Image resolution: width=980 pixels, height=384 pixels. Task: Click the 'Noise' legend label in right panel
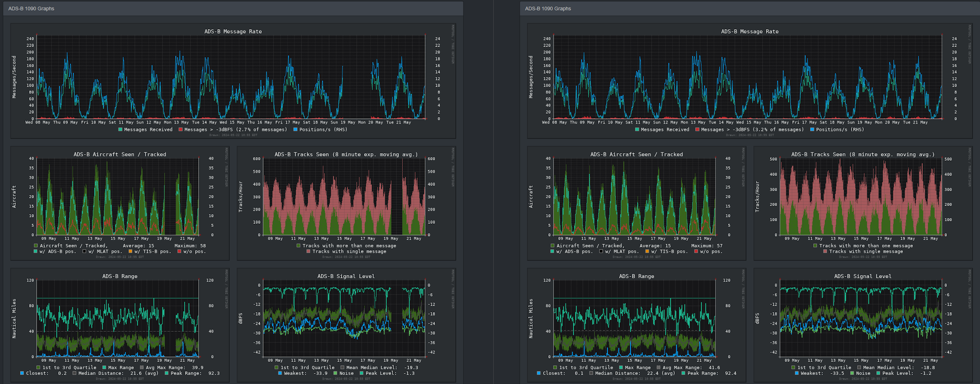(863, 373)
